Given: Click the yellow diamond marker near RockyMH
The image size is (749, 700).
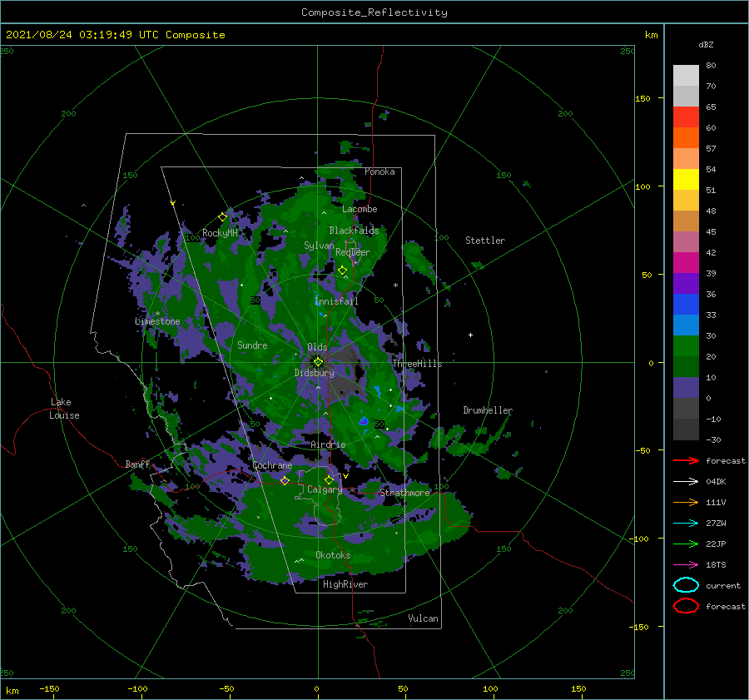Looking at the screenshot, I should (222, 217).
